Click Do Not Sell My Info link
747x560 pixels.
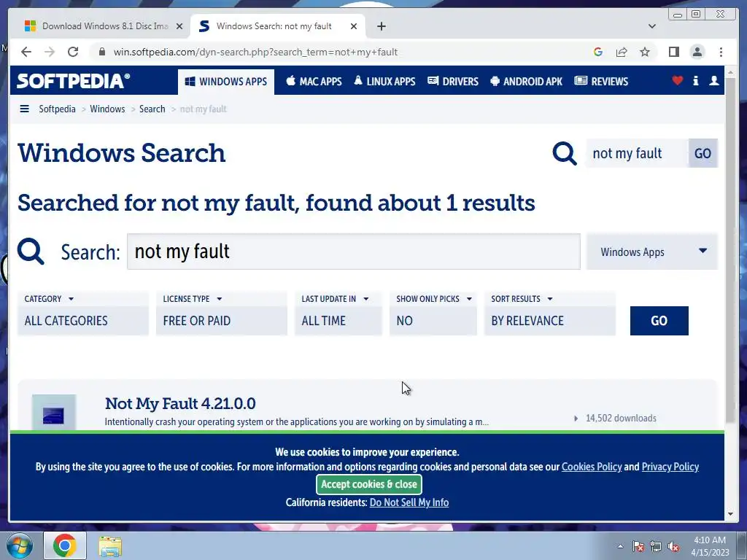click(x=409, y=502)
